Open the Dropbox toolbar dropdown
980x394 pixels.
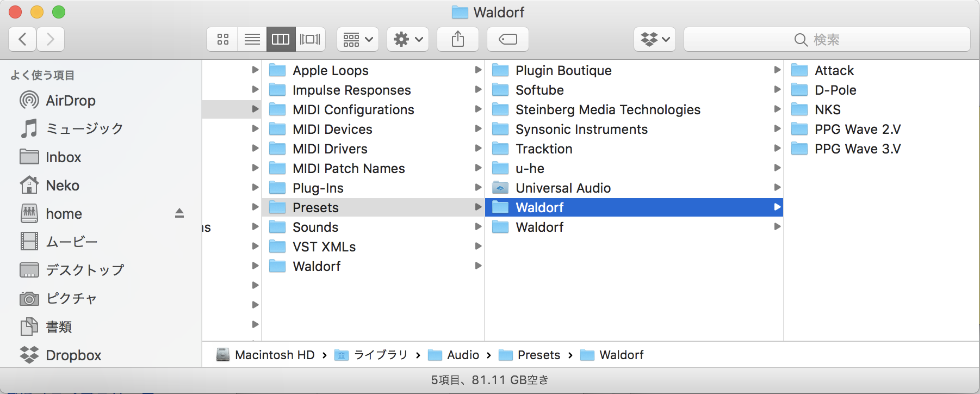[655, 39]
